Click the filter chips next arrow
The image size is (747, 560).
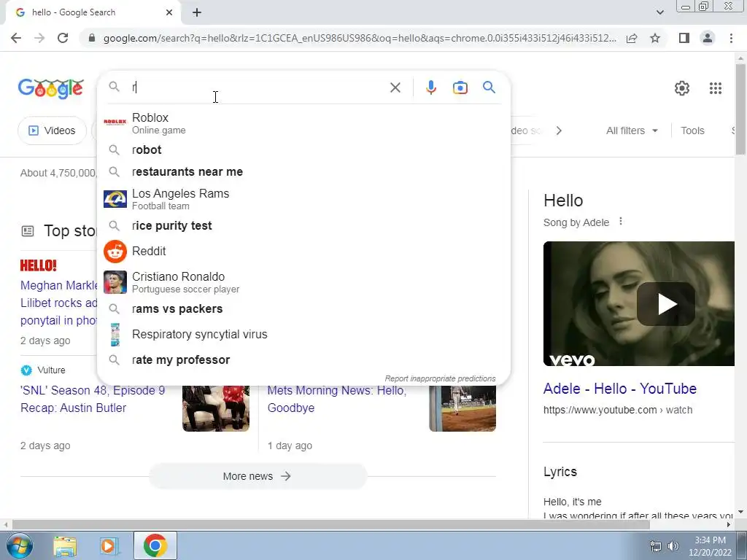559,131
